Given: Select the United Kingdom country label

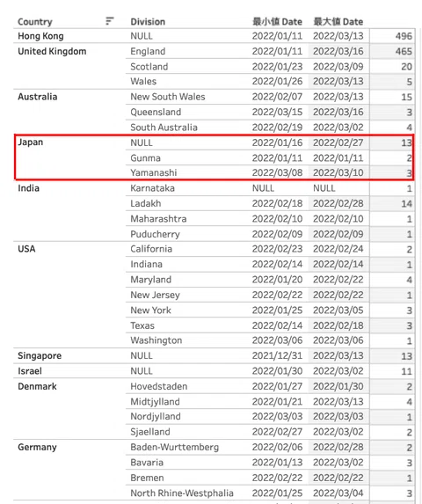Looking at the screenshot, I should tap(52, 51).
